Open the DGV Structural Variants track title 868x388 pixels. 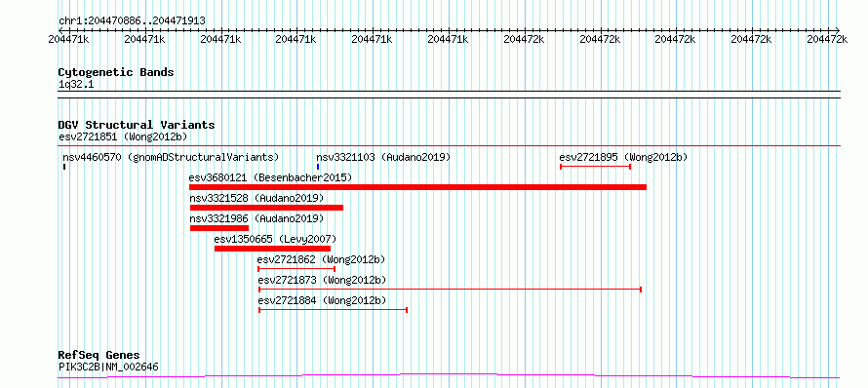pyautogui.click(x=137, y=125)
